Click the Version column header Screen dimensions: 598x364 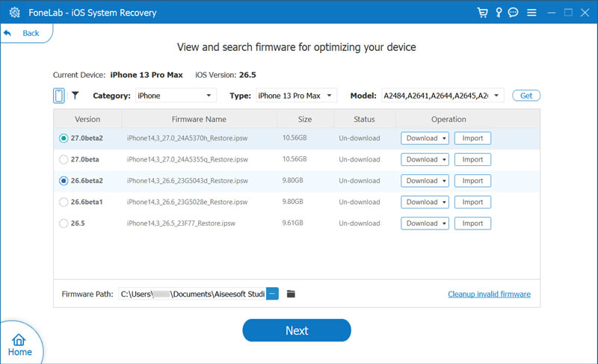click(x=87, y=119)
